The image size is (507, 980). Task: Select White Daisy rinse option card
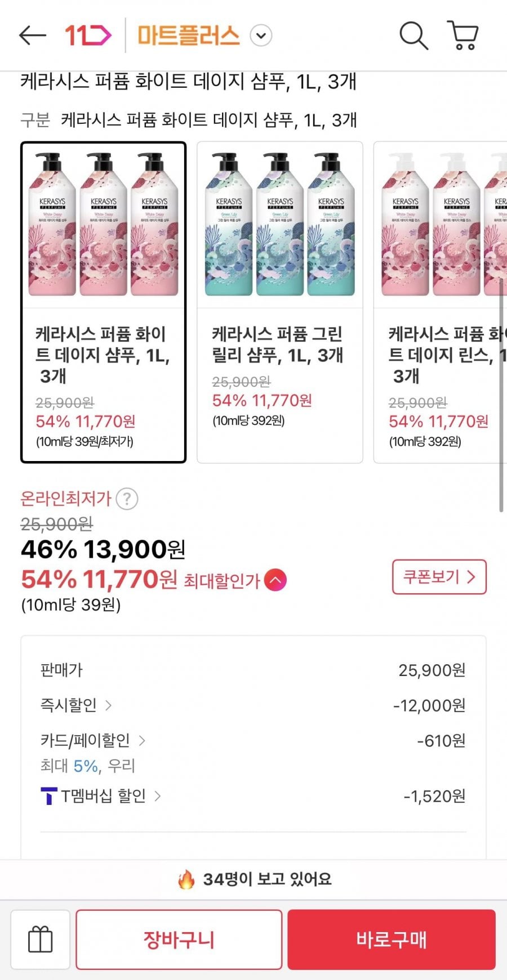[439, 302]
